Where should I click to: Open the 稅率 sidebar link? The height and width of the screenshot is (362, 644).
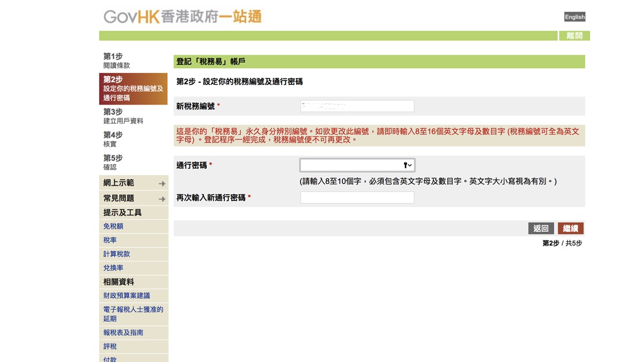[x=110, y=240]
